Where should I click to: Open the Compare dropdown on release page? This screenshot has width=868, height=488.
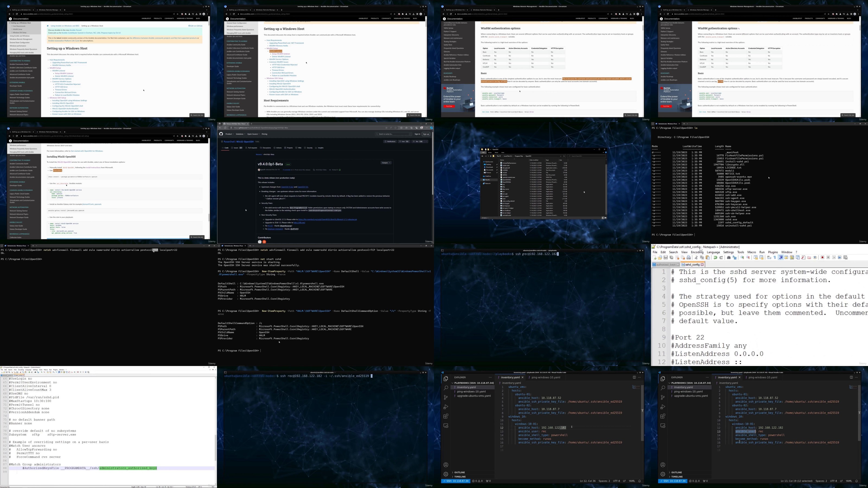coord(386,163)
